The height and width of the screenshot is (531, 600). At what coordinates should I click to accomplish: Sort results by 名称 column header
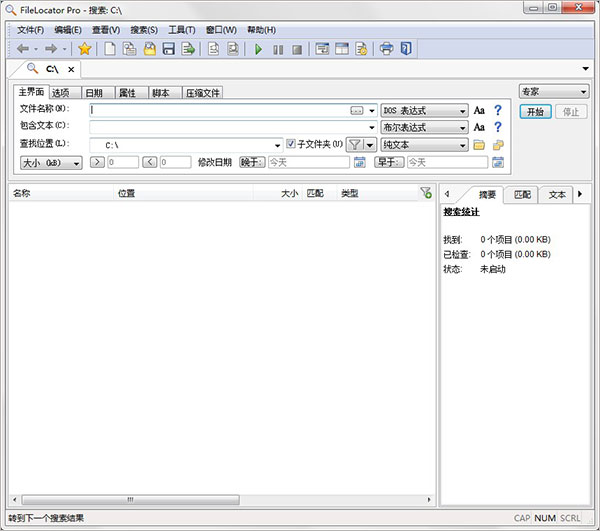tap(61, 193)
